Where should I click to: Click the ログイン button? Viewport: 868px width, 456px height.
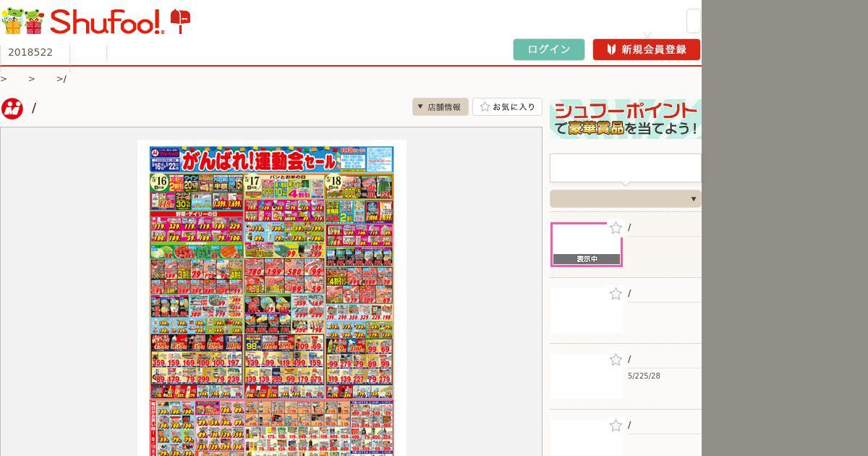pyautogui.click(x=549, y=49)
